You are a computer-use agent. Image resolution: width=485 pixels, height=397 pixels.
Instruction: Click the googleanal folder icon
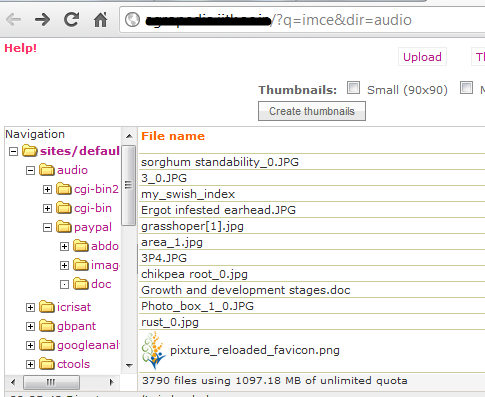(x=47, y=345)
